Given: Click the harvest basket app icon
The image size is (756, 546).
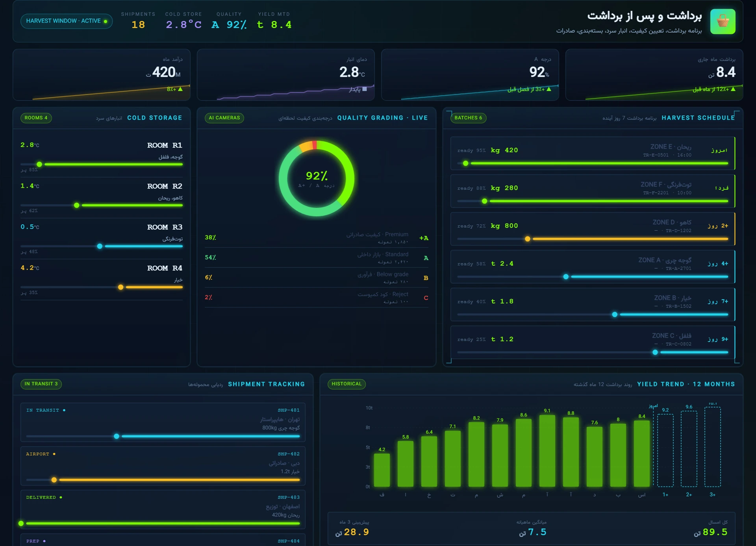Looking at the screenshot, I should coord(723,21).
